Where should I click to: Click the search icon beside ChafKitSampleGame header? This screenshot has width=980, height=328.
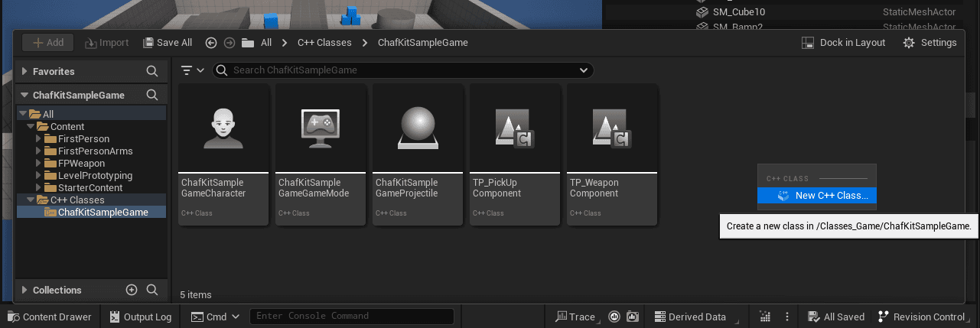[152, 95]
